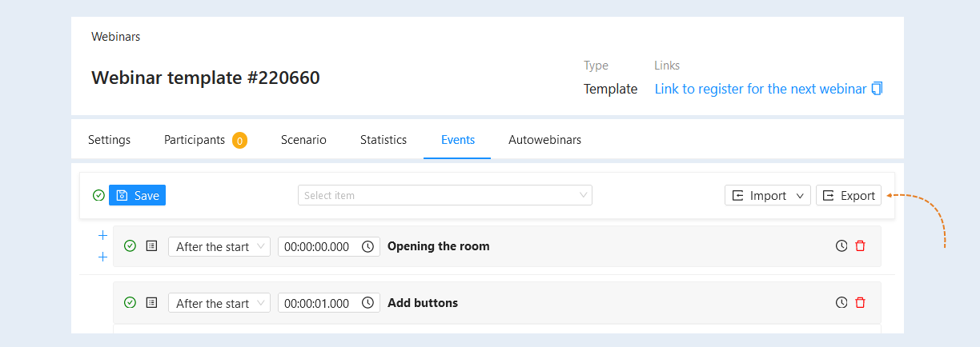The height and width of the screenshot is (347, 980).
Task: Open the Autowebinars tab
Action: 544,140
